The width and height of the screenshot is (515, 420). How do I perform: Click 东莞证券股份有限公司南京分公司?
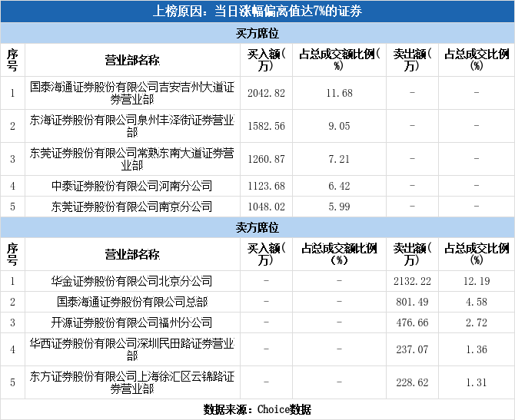(131, 207)
